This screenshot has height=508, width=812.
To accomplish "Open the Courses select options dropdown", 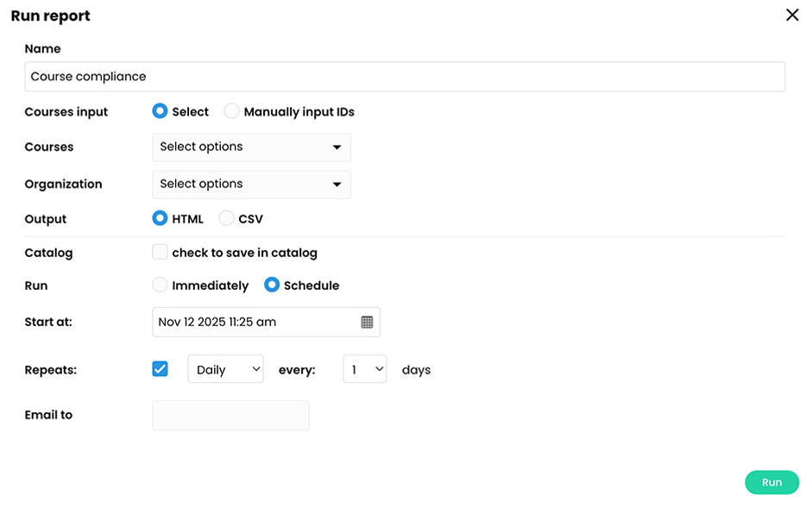I will point(251,147).
